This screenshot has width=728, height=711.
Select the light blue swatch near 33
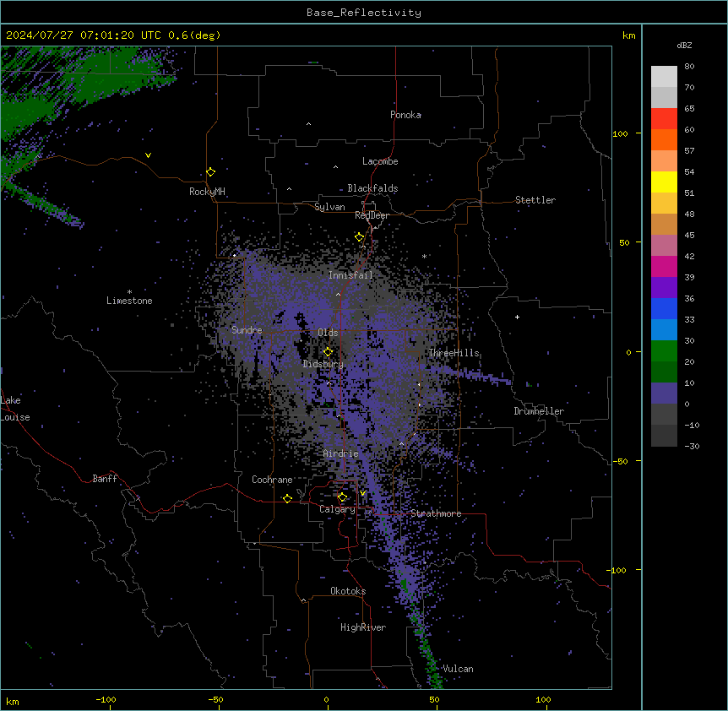pos(664,330)
